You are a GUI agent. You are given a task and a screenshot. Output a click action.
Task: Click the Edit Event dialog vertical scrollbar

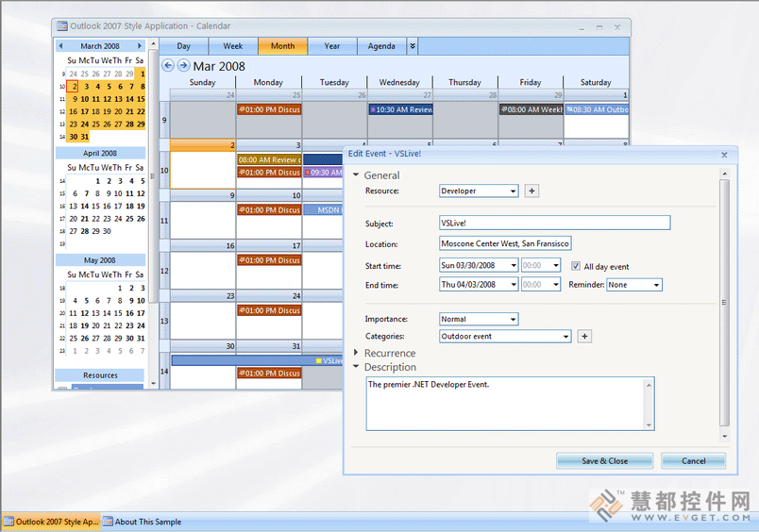pos(724,303)
